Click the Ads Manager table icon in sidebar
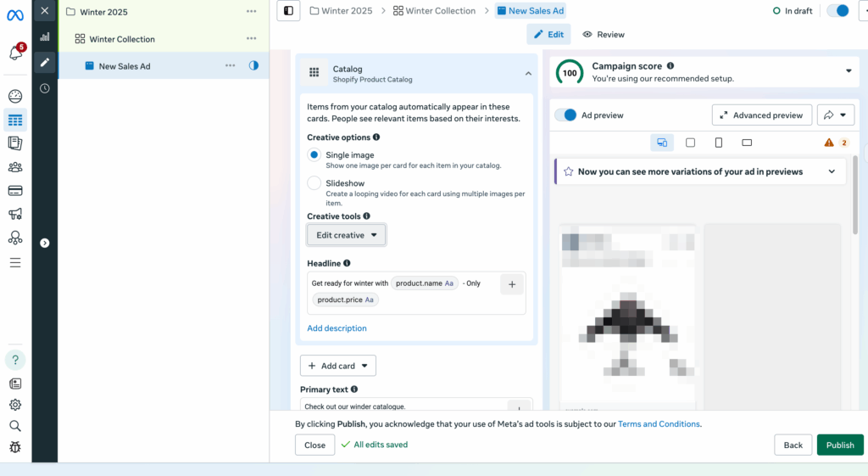Image resolution: width=868 pixels, height=476 pixels. pyautogui.click(x=15, y=120)
